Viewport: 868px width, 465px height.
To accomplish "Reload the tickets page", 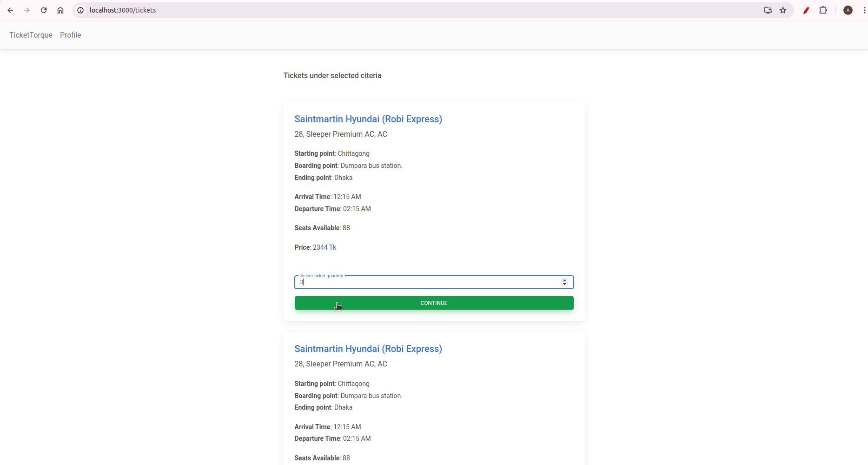I will pyautogui.click(x=44, y=10).
